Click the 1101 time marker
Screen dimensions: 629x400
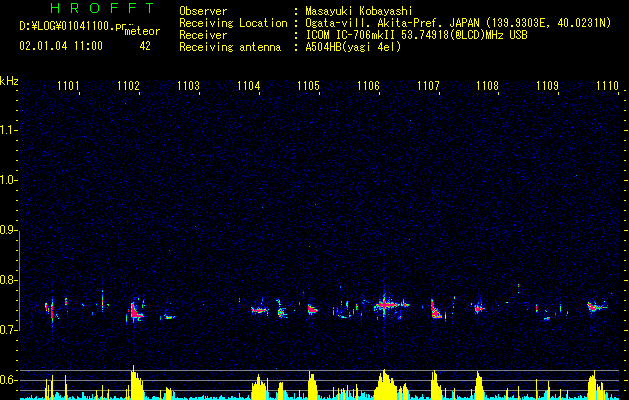click(68, 86)
